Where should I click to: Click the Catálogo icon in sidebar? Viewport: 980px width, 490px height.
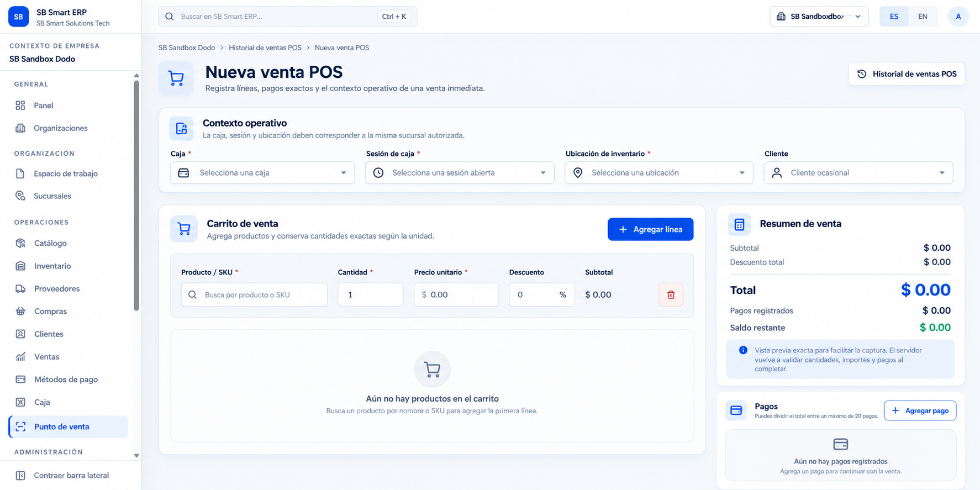(x=20, y=243)
